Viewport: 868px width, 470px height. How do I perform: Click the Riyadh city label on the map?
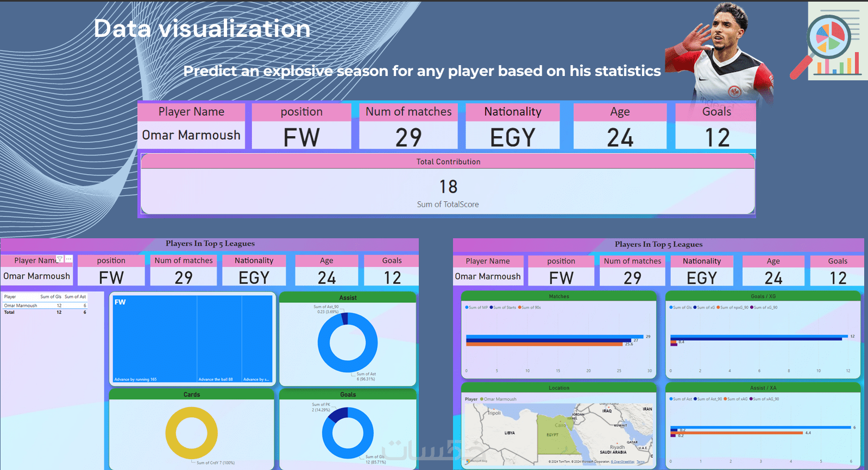click(x=617, y=447)
